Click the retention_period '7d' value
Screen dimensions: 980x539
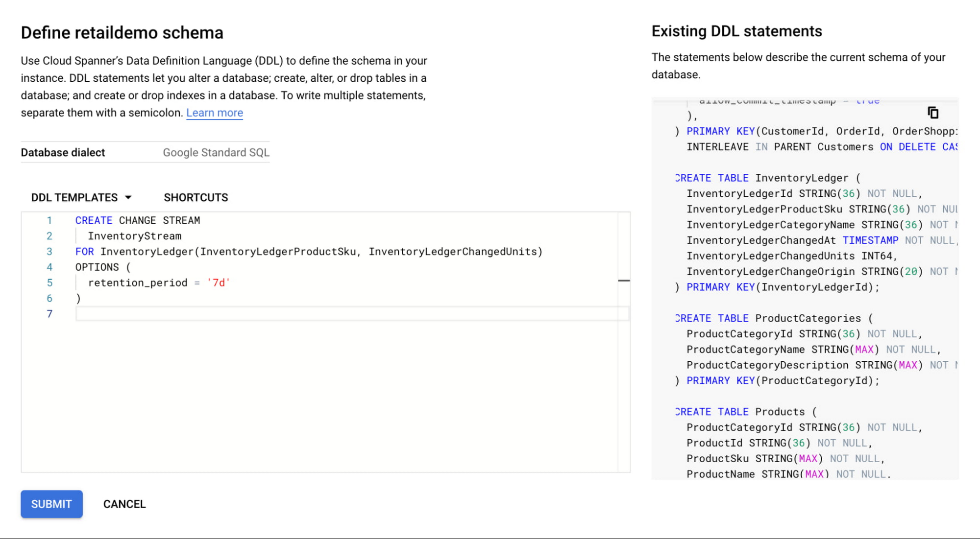(x=219, y=283)
